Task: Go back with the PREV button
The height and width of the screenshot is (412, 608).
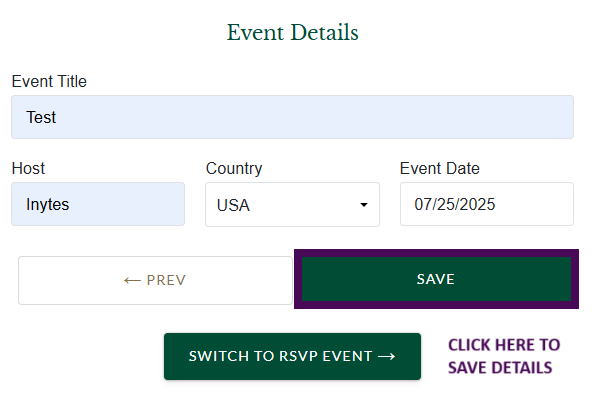Action: pyautogui.click(x=155, y=280)
